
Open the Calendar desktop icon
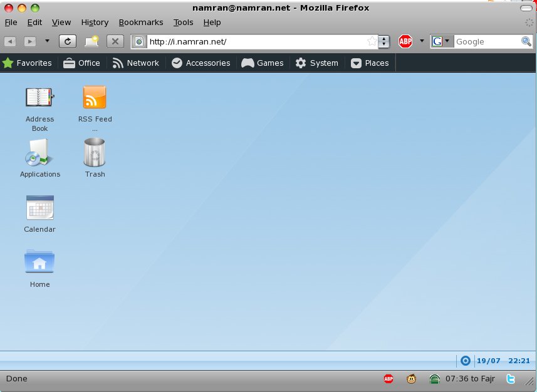pyautogui.click(x=39, y=208)
